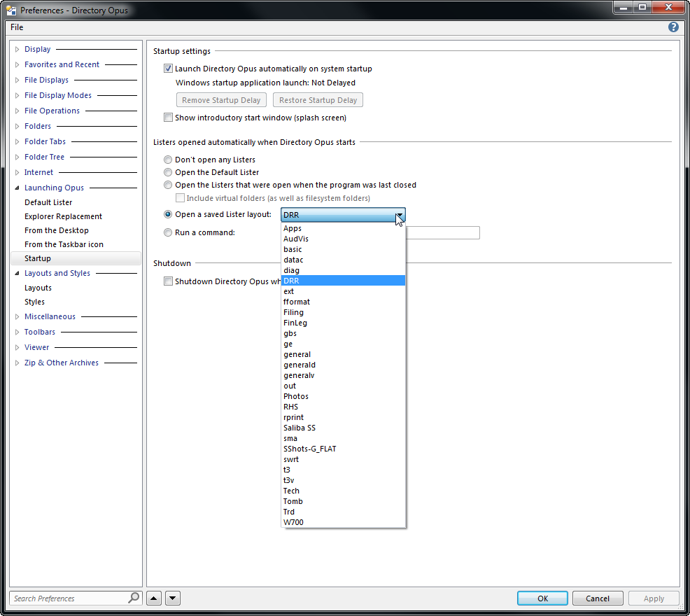690x616 pixels.
Task: Click the Directory Opus title bar icon
Action: click(11, 10)
